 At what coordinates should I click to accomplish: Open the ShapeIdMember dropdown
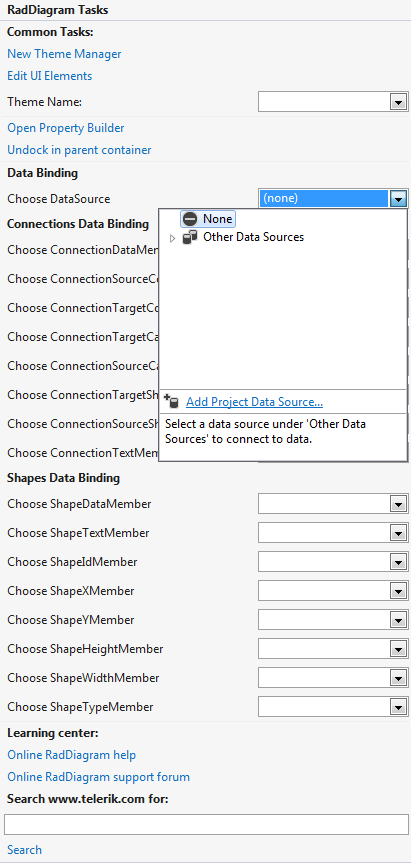tap(398, 562)
